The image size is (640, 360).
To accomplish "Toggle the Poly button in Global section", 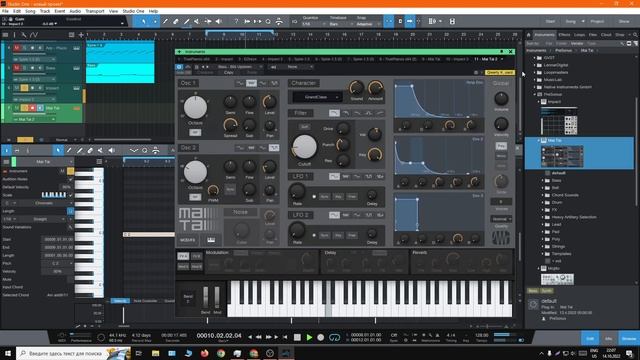I will (501, 146).
